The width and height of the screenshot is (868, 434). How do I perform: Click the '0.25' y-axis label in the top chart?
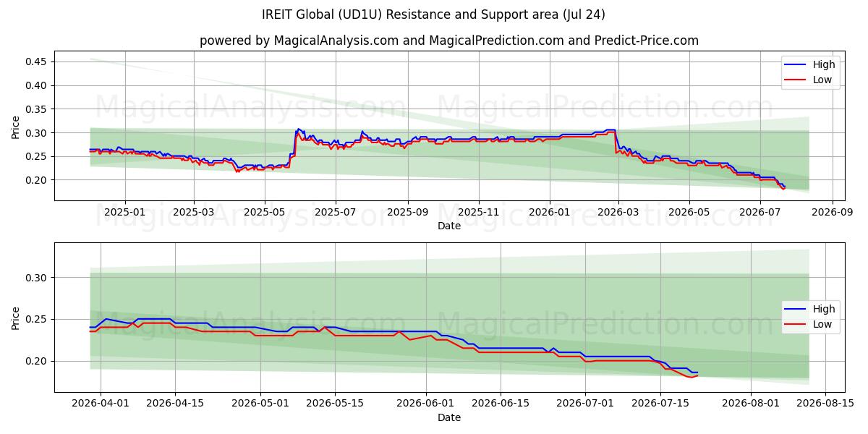click(38, 156)
